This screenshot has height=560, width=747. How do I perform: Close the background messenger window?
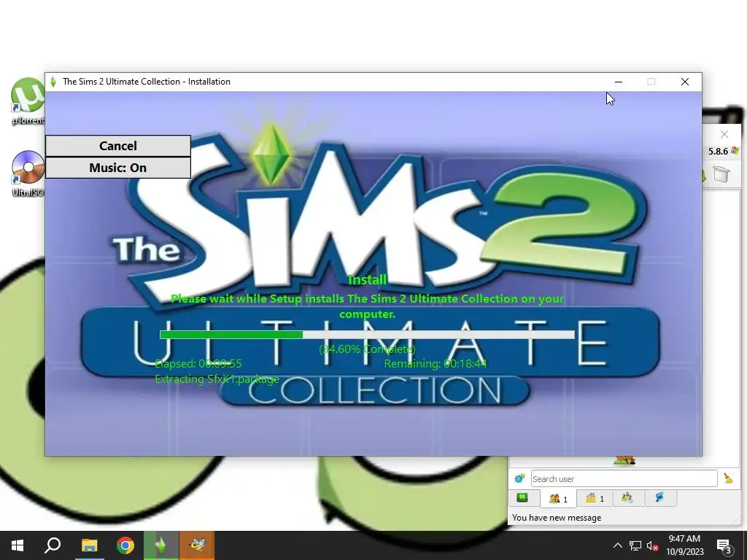(724, 134)
